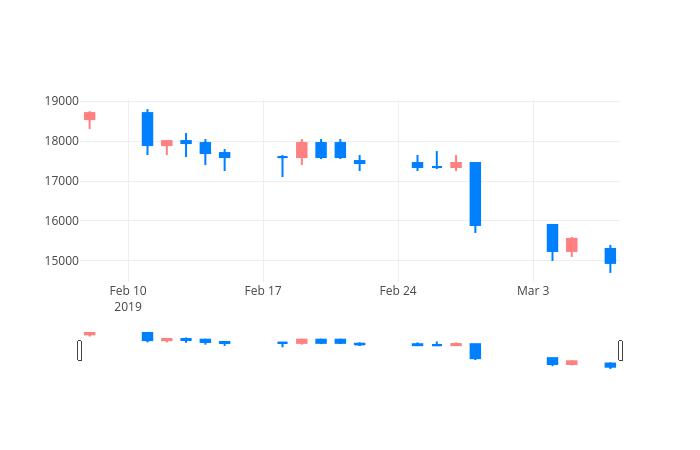Click the red Feb 19 candlestick
The width and height of the screenshot is (700, 450).
click(302, 152)
